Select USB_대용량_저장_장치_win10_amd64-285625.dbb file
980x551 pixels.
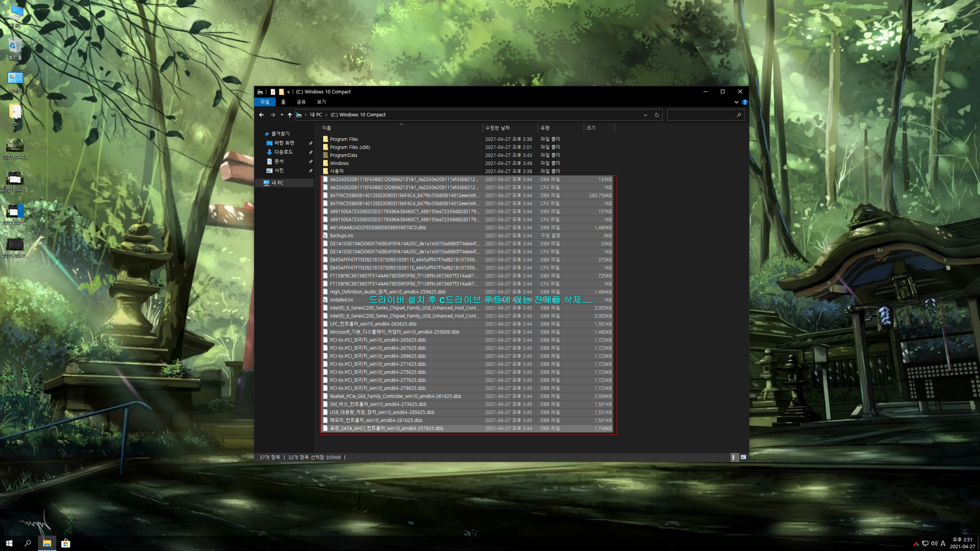pos(468,412)
